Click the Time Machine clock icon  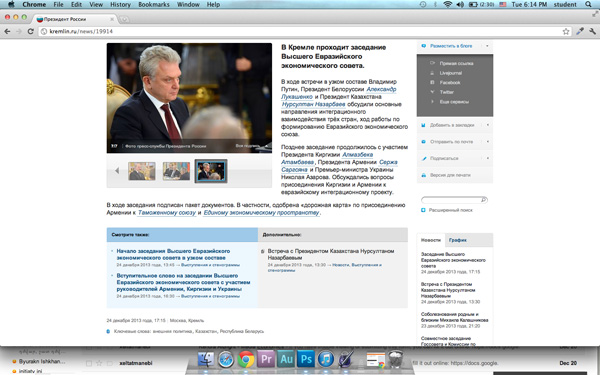(x=423, y=5)
